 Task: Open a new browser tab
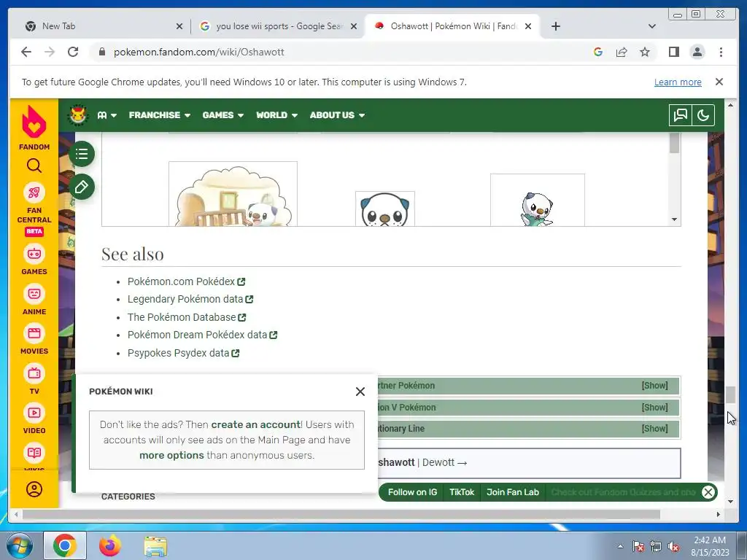coord(555,26)
